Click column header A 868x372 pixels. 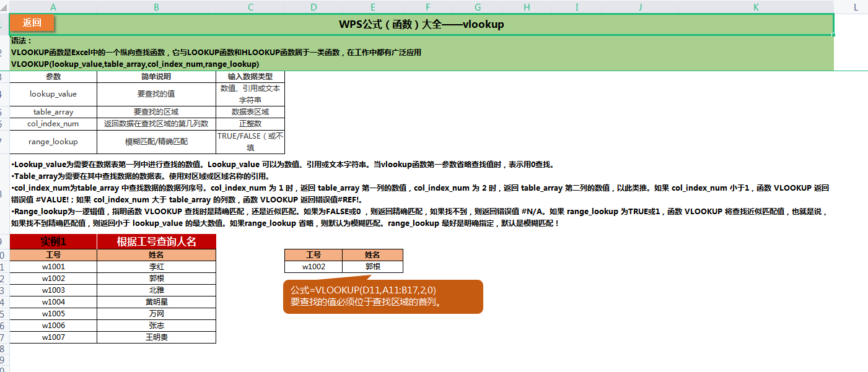pyautogui.click(x=54, y=7)
